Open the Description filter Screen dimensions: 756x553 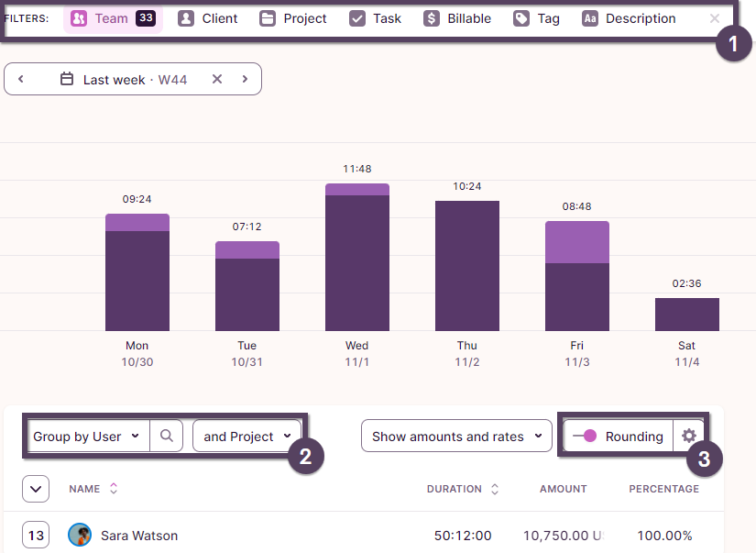(x=630, y=18)
